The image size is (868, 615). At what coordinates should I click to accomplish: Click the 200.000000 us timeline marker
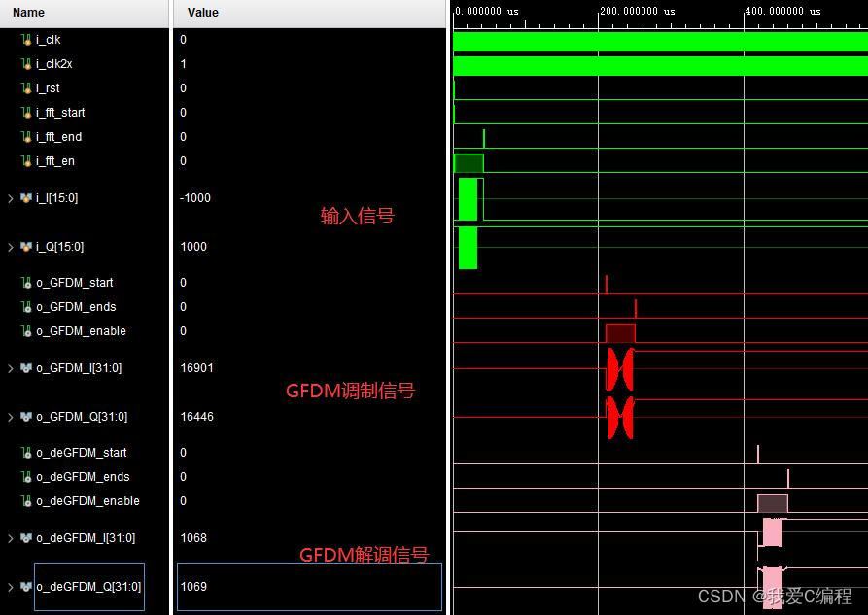pyautogui.click(x=638, y=11)
